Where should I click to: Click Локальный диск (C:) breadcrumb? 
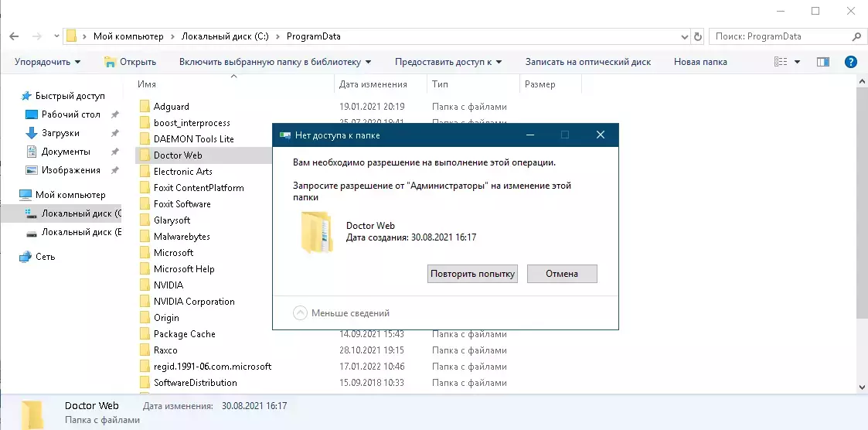click(x=225, y=36)
